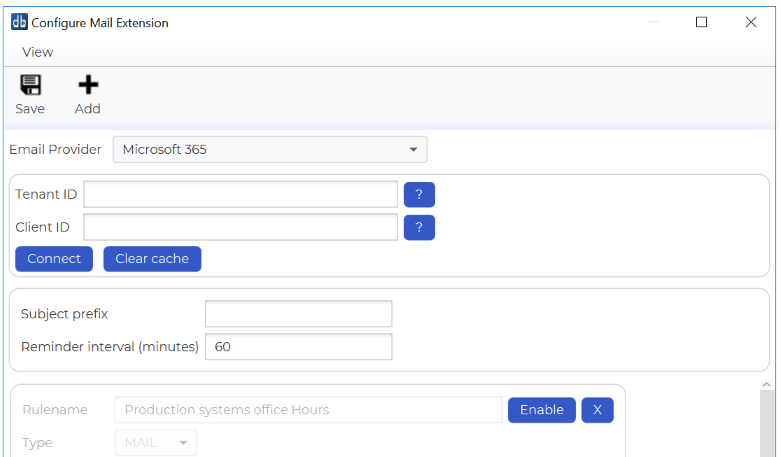Click the Save floppy disk icon
Viewport: 781px width, 457px height.
tap(30, 86)
